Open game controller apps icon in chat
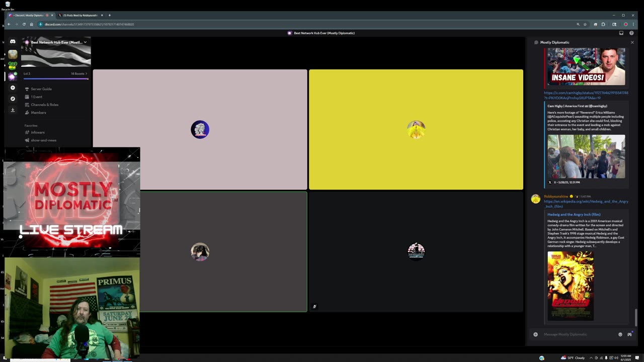Image resolution: width=644 pixels, height=362 pixels. pyautogui.click(x=629, y=334)
